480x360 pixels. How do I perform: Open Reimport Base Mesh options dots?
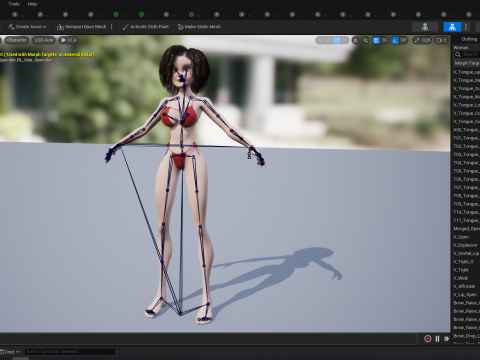112,27
